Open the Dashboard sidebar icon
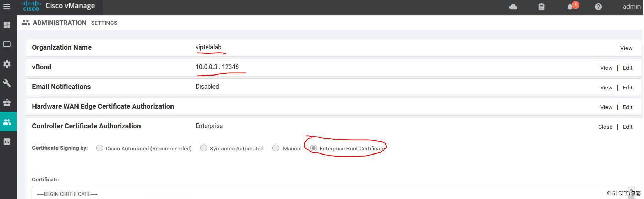This screenshot has width=644, height=199. 7,25
